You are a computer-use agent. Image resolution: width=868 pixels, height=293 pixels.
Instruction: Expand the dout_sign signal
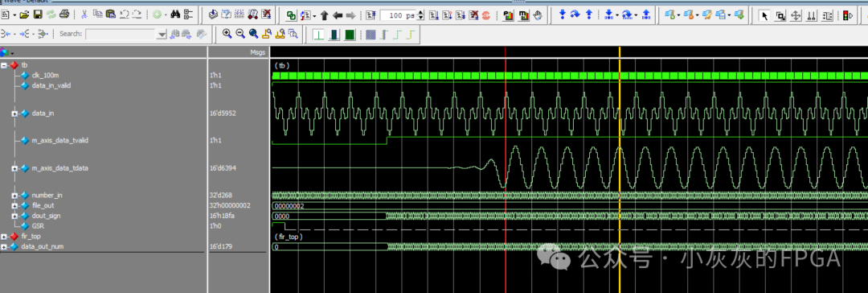(15, 215)
